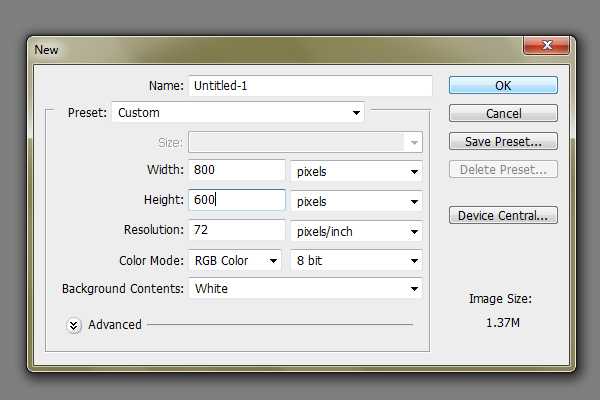Open the 8 bit depth dropdown

356,261
